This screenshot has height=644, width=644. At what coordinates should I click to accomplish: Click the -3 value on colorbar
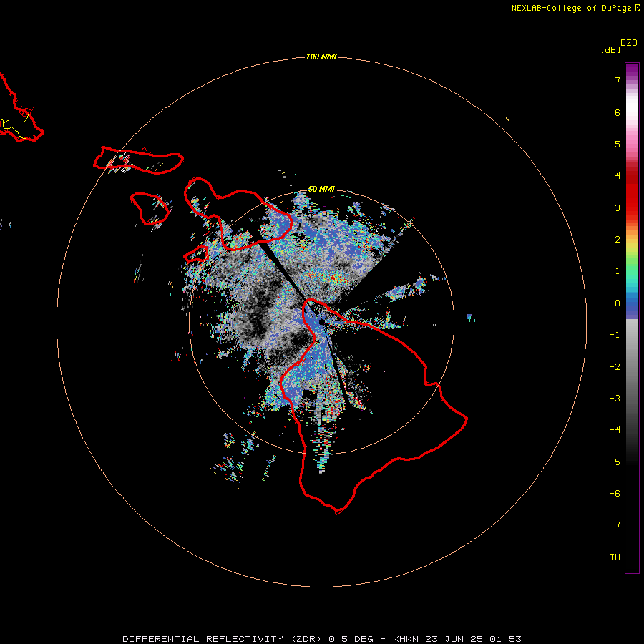coord(615,399)
